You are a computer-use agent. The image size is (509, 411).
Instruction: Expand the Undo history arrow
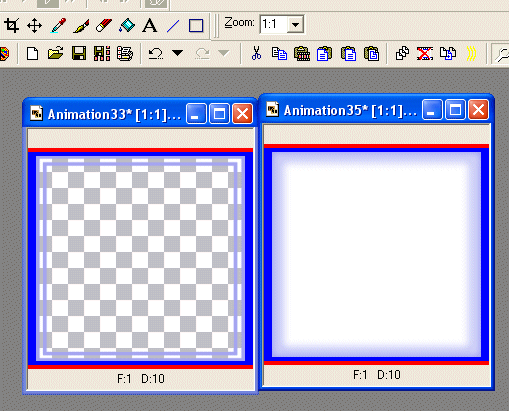177,53
